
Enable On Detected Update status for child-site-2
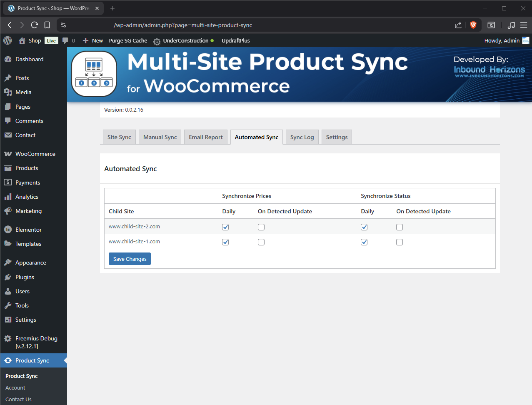click(400, 227)
